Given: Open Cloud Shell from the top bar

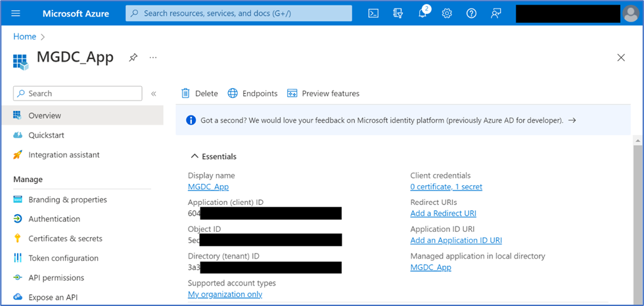Looking at the screenshot, I should click(373, 13).
